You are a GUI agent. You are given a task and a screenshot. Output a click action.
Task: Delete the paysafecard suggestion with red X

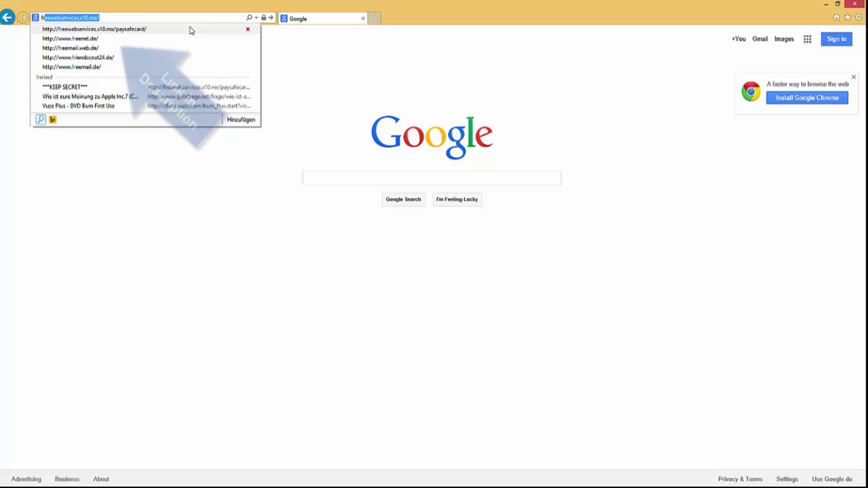point(247,29)
